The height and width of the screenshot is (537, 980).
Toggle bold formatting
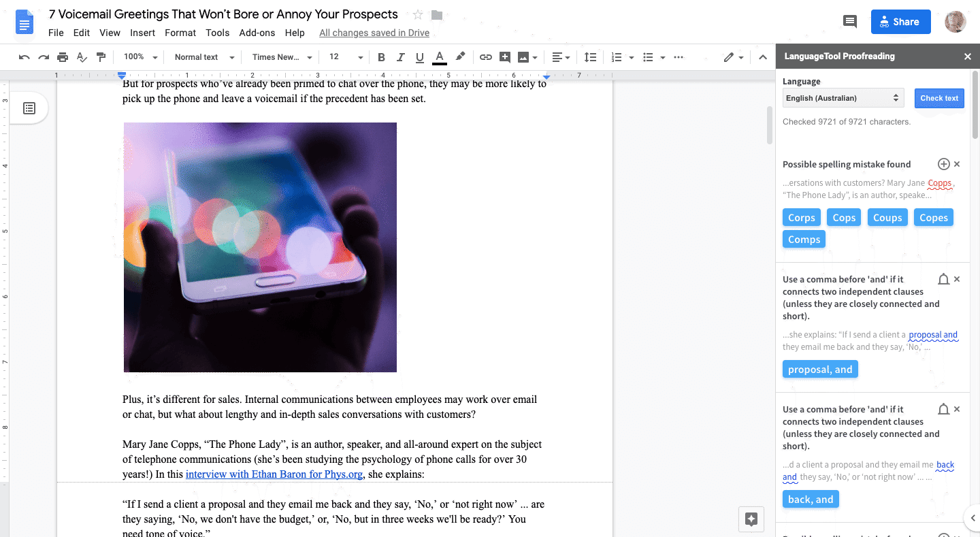tap(381, 57)
